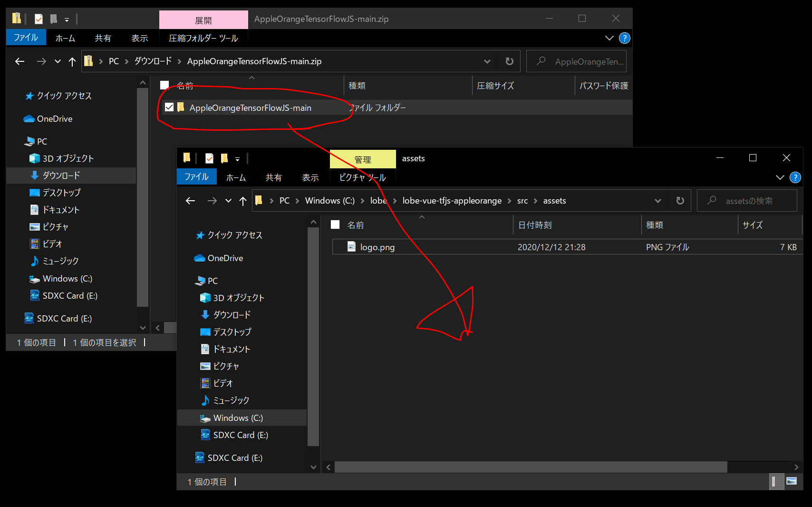
Task: Open address history dropdown in zip window
Action: click(487, 61)
